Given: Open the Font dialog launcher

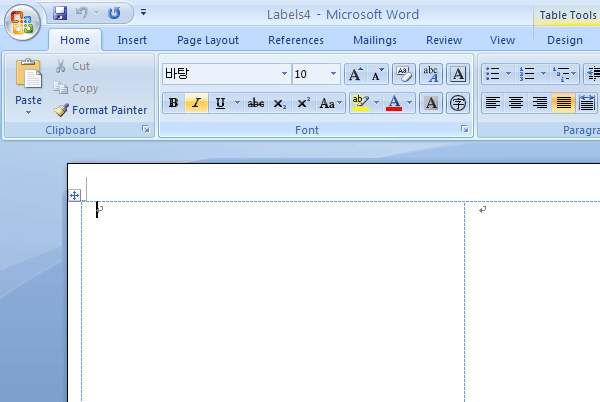Looking at the screenshot, I should tap(465, 129).
